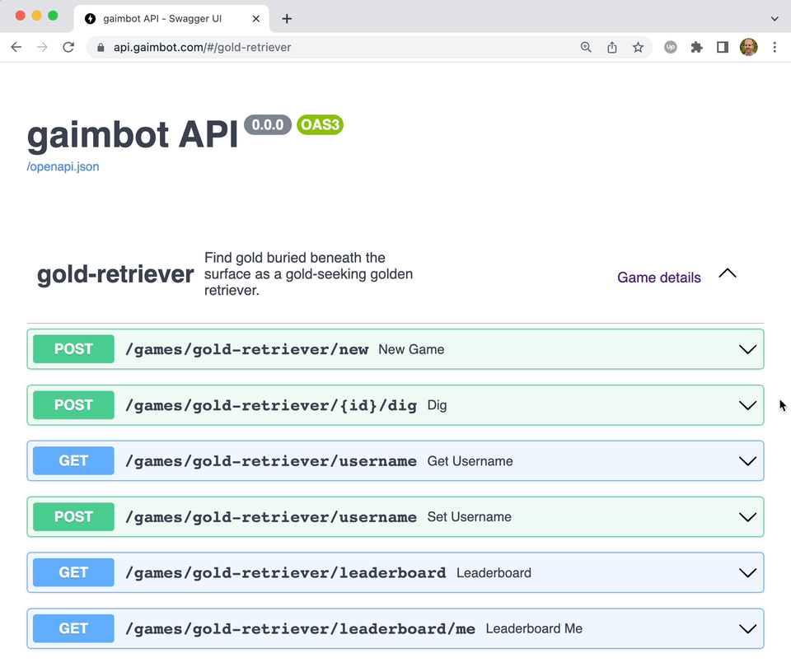Open the user profile avatar

click(749, 48)
